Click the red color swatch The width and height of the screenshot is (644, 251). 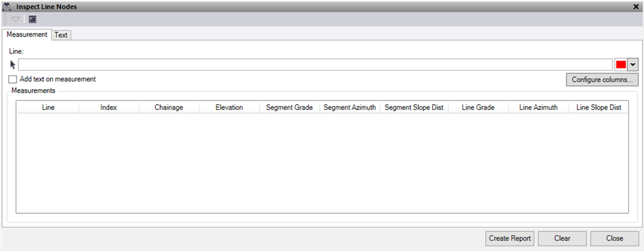click(x=621, y=65)
